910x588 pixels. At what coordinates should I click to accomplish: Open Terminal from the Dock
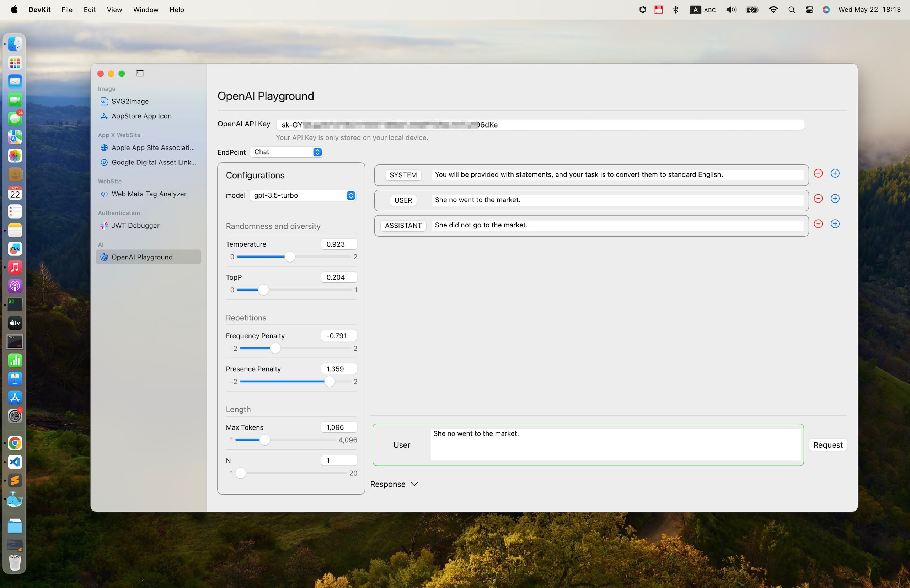15,304
